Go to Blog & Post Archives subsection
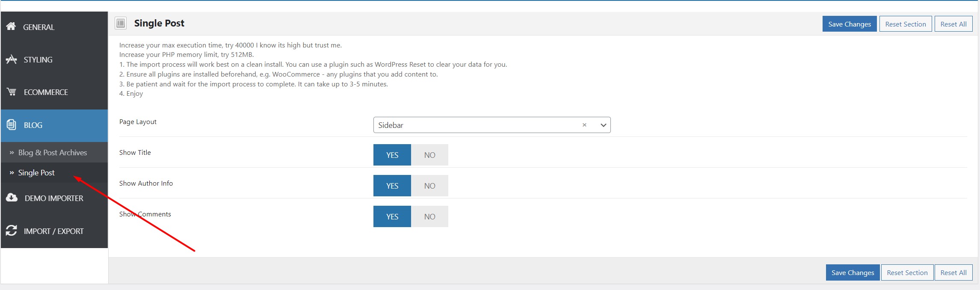This screenshot has width=980, height=290. point(54,152)
